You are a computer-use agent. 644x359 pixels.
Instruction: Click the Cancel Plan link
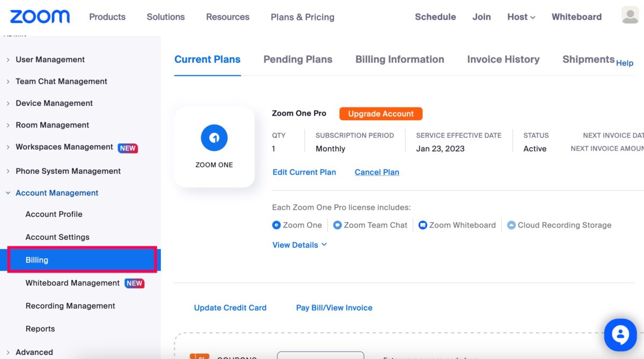click(377, 172)
